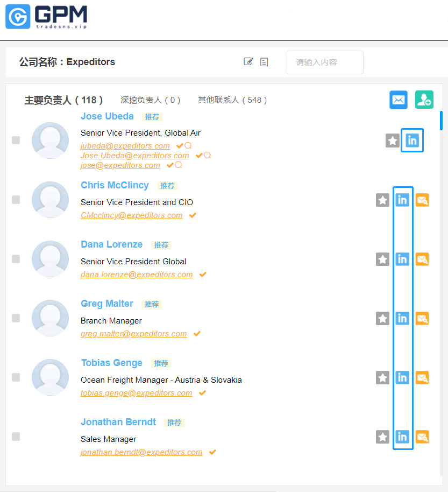The image size is (448, 492).
Task: Switch to the 深挖负责人 (0) tab
Action: click(x=151, y=100)
